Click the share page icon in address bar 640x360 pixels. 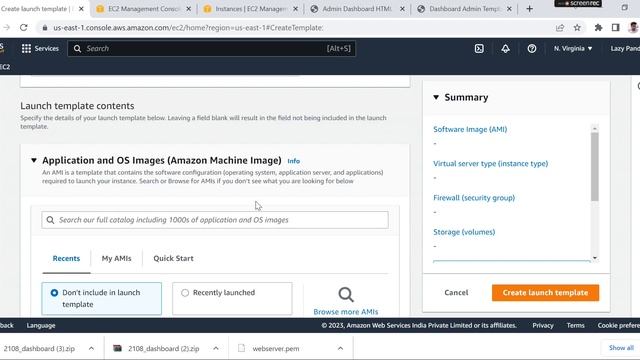click(x=560, y=27)
